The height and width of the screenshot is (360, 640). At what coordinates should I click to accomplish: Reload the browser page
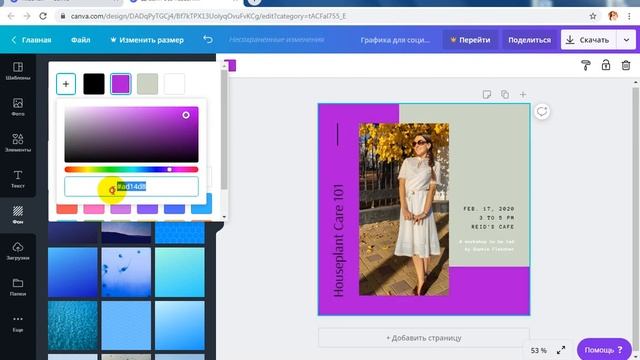pyautogui.click(x=43, y=16)
